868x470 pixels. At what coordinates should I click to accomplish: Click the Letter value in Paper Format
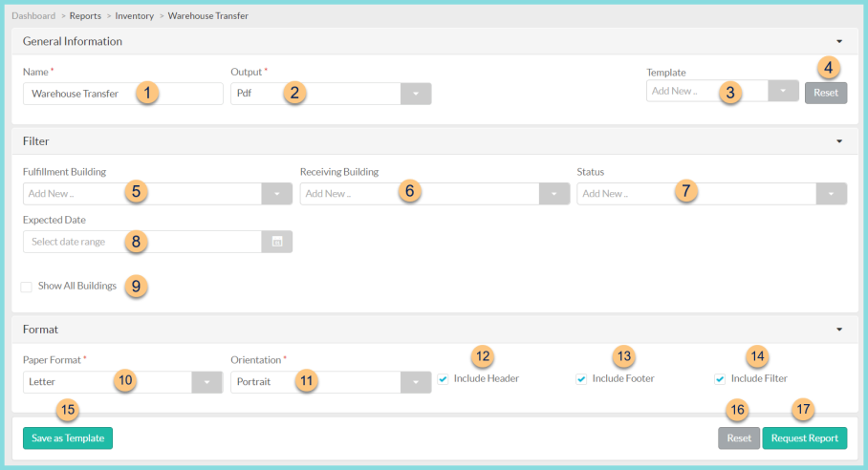[42, 382]
